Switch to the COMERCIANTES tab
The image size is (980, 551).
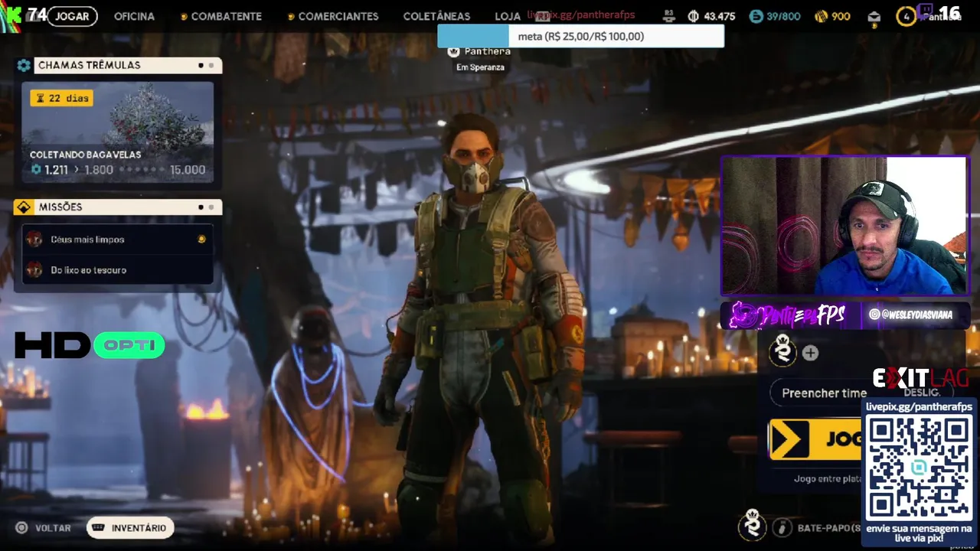[x=338, y=16]
